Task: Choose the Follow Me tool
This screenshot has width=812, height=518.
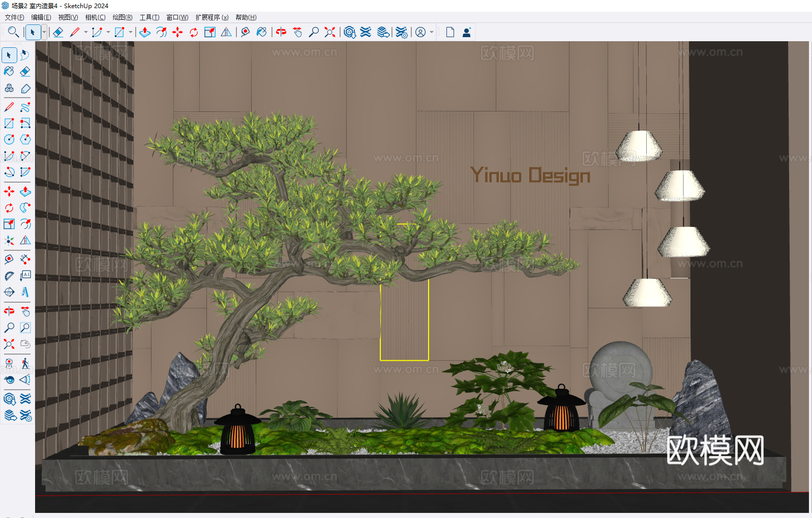Action: coord(25,208)
